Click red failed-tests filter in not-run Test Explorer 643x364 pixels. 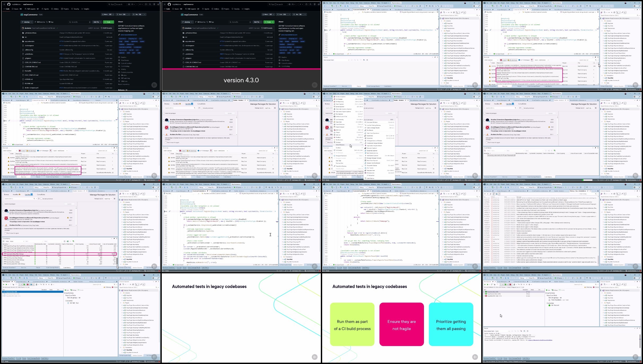tap(28, 284)
